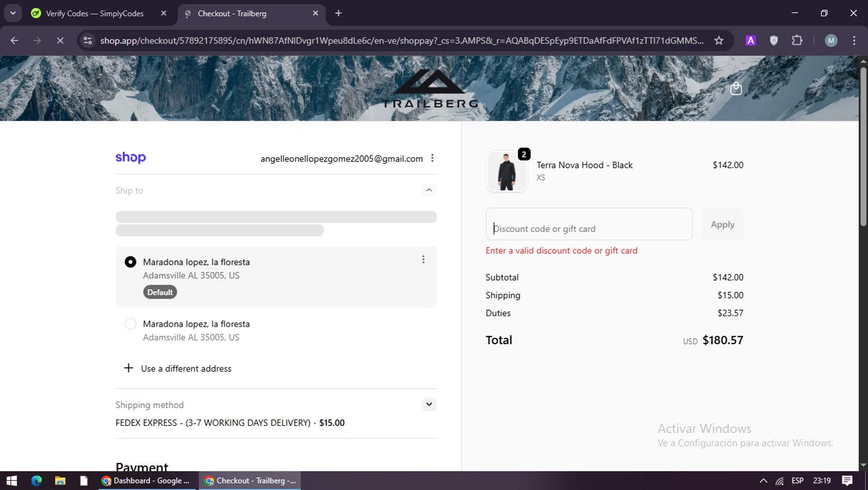Close the Verify Codes — SimplyCodes tab
Viewport: 868px width, 490px height.
click(164, 13)
